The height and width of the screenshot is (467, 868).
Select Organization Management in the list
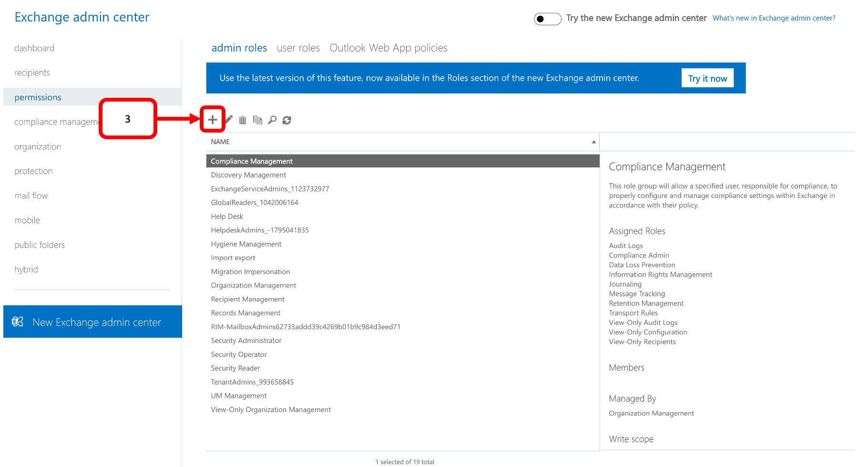click(x=253, y=285)
